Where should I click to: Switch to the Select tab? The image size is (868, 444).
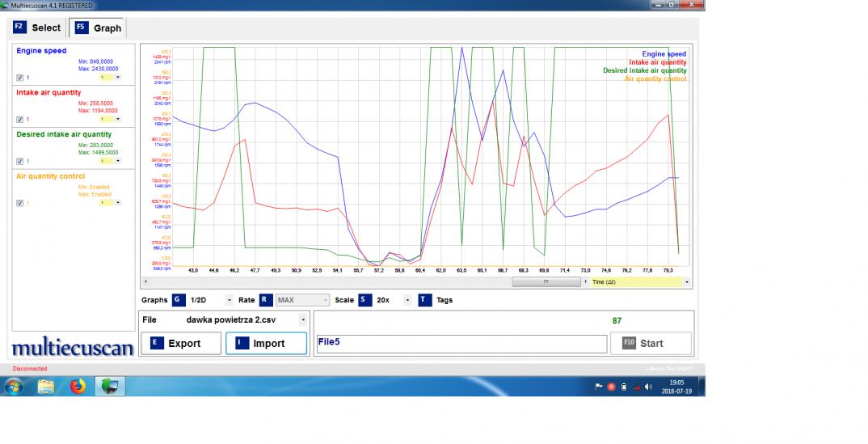pyautogui.click(x=37, y=27)
